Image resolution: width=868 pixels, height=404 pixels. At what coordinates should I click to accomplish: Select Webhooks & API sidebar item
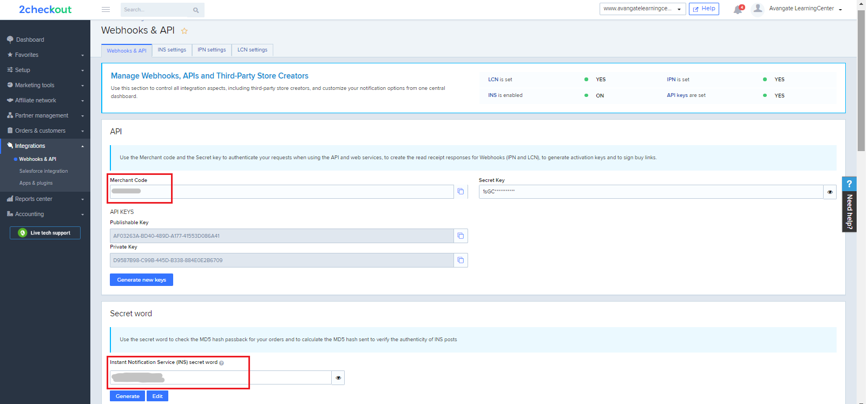(37, 159)
